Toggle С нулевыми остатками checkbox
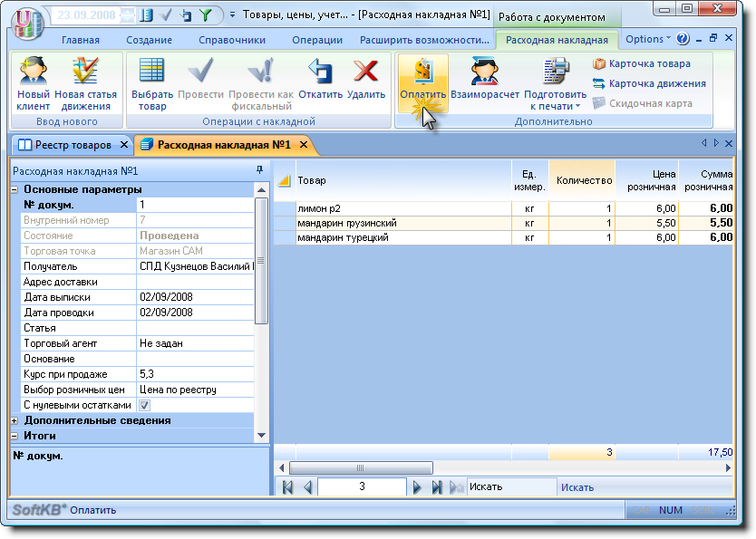The width and height of the screenshot is (756, 539). pyautogui.click(x=144, y=405)
